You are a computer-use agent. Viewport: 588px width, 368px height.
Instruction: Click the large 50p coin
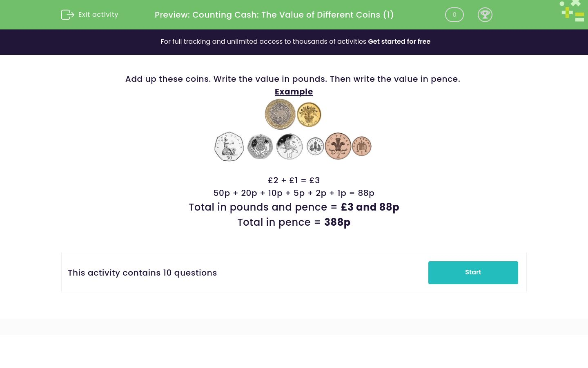[x=229, y=146]
